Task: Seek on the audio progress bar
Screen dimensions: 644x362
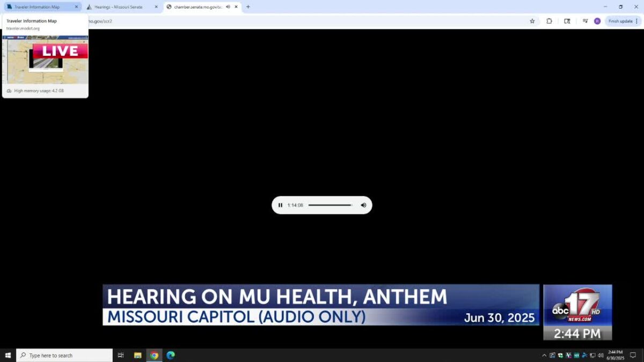Action: (331, 205)
